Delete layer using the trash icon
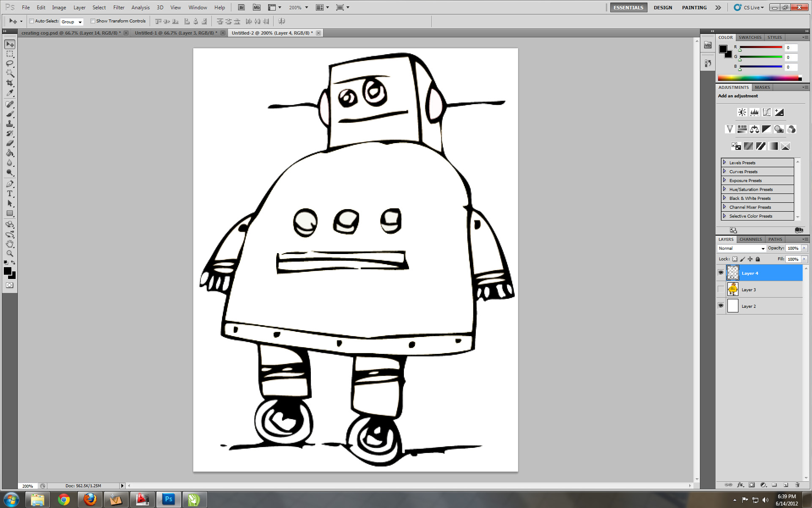This screenshot has height=508, width=812. (797, 485)
